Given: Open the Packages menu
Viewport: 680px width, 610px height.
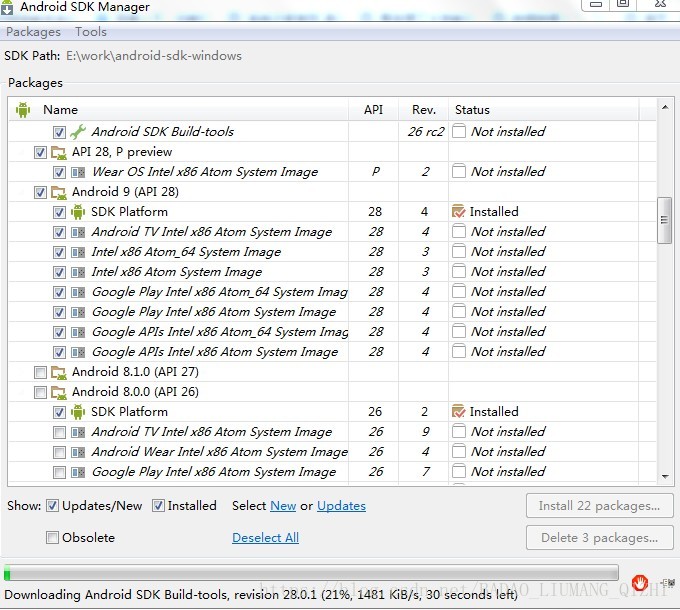Looking at the screenshot, I should [33, 32].
